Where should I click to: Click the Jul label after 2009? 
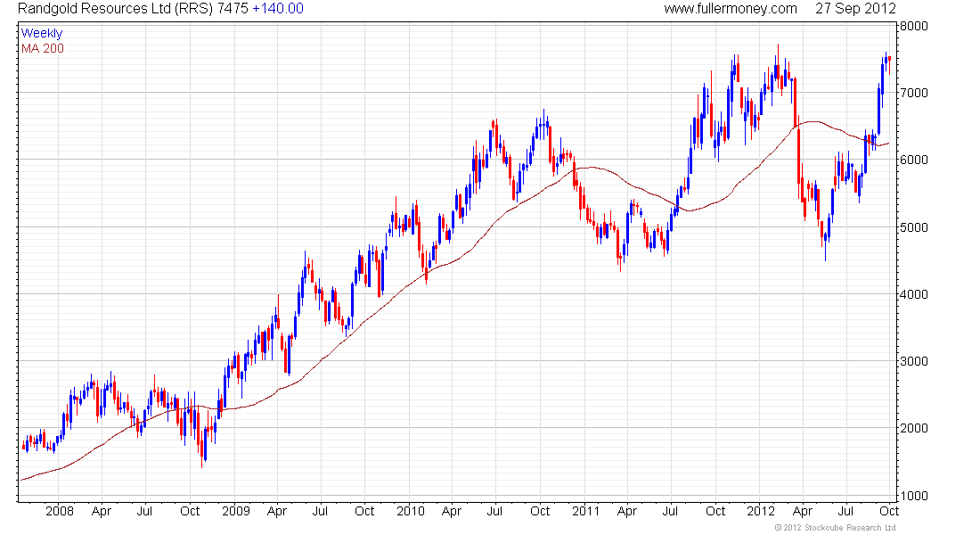pos(320,511)
